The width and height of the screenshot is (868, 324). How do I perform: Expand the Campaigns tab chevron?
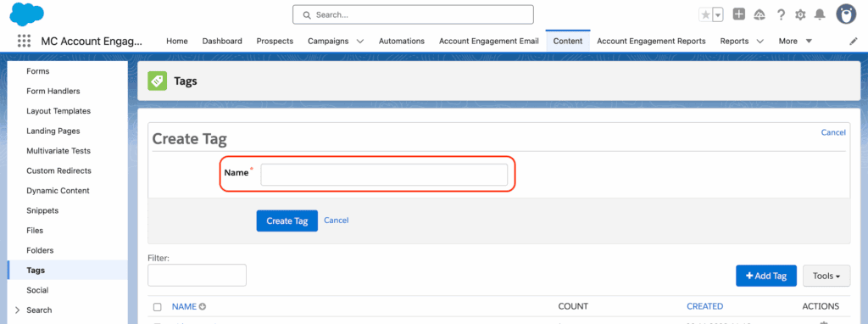pos(360,41)
